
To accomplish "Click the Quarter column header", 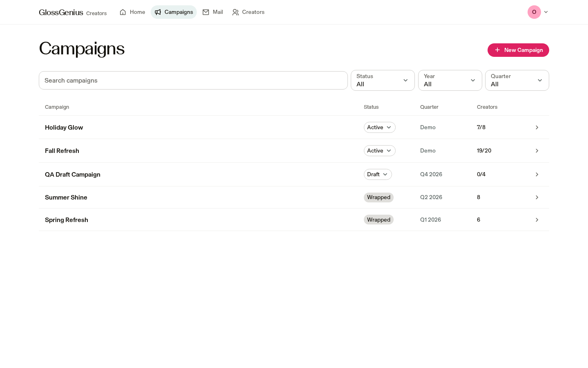I will (429, 107).
